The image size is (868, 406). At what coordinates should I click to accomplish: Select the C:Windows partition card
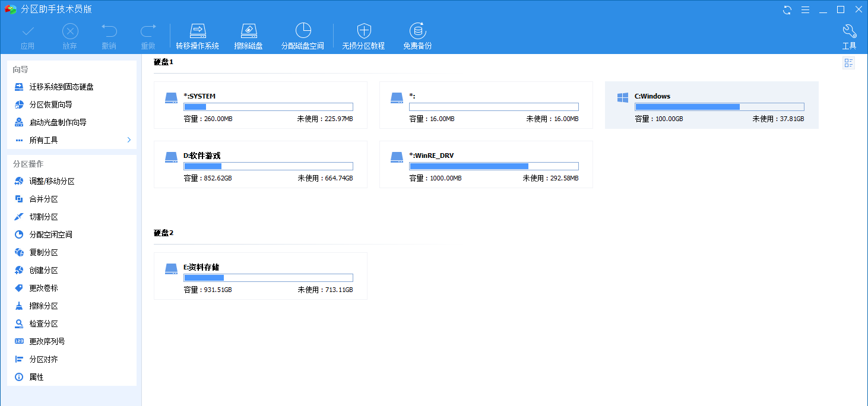pos(711,105)
